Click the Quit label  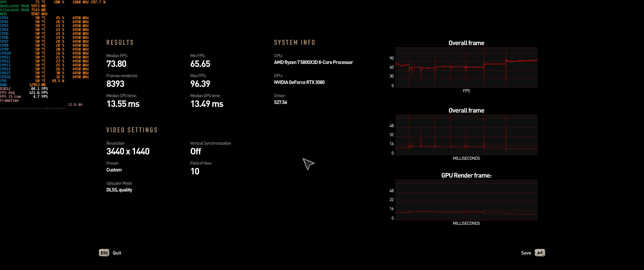[x=117, y=253]
